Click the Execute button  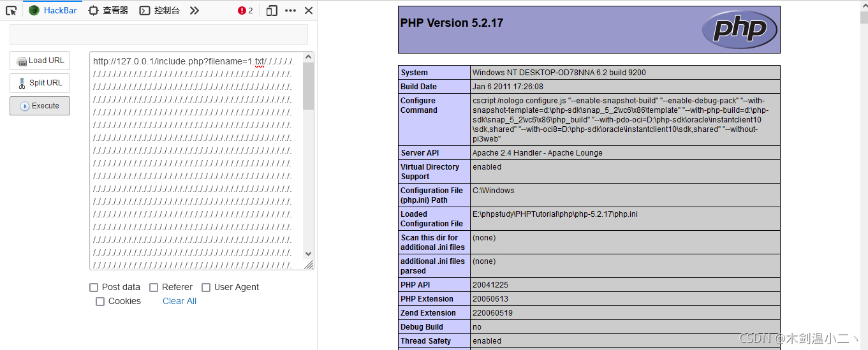point(40,106)
